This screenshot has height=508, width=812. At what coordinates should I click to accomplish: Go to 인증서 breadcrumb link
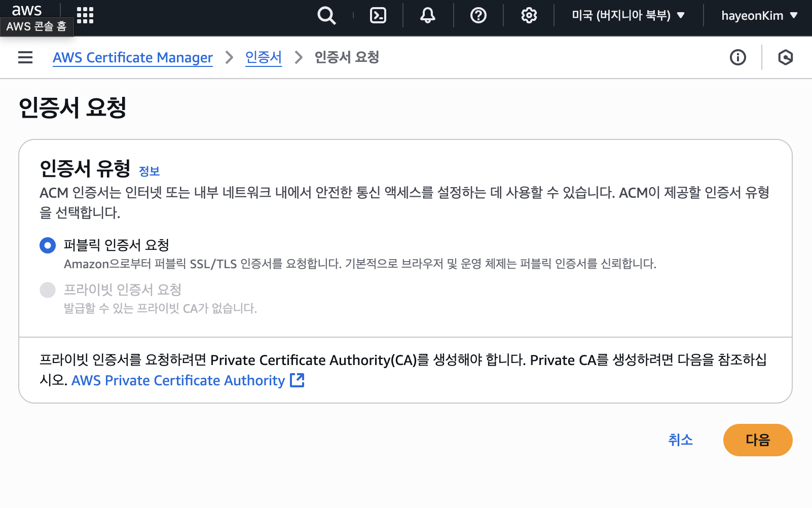[x=264, y=57]
